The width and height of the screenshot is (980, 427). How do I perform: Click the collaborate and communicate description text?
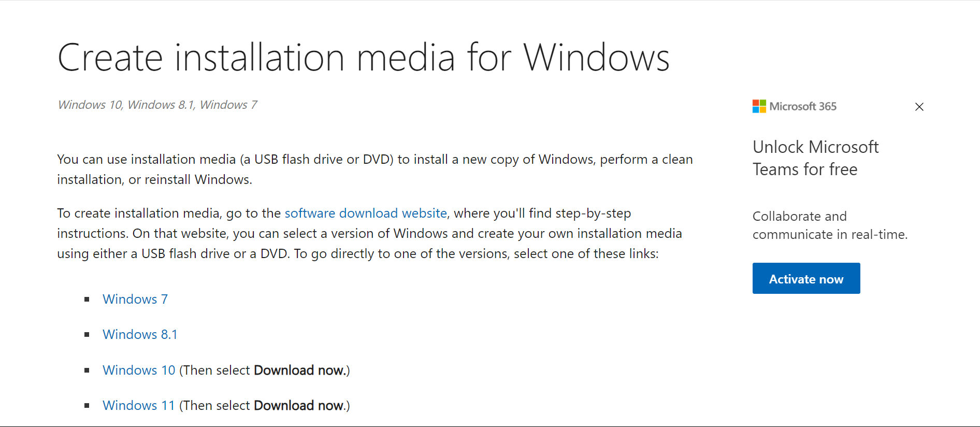click(x=829, y=225)
